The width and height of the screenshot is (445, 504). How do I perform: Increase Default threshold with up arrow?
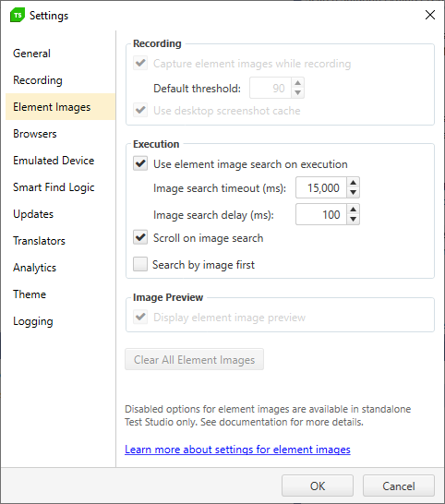coord(297,83)
